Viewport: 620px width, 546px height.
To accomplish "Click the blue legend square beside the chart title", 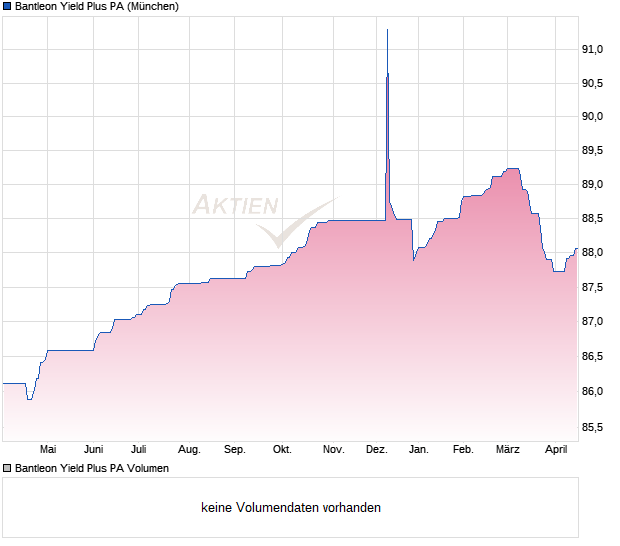I will point(7,7).
